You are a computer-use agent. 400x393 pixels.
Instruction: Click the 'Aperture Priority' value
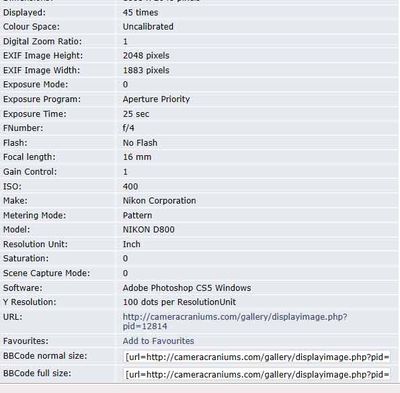156,99
